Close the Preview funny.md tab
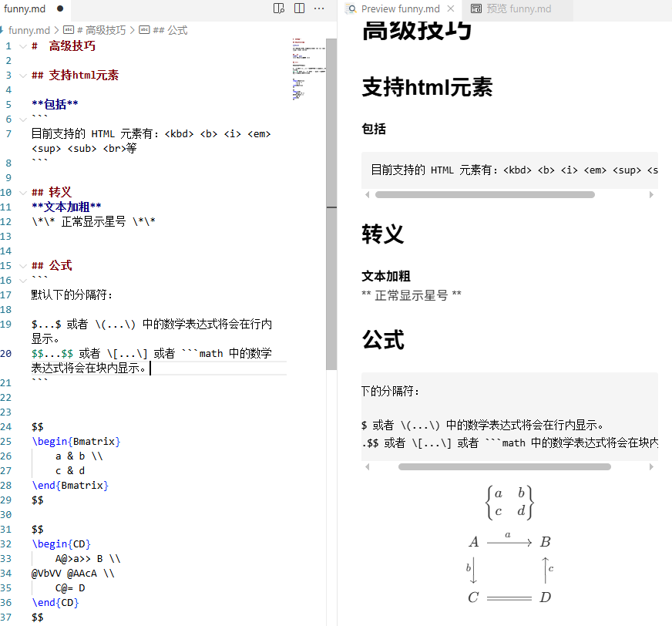 pos(450,8)
